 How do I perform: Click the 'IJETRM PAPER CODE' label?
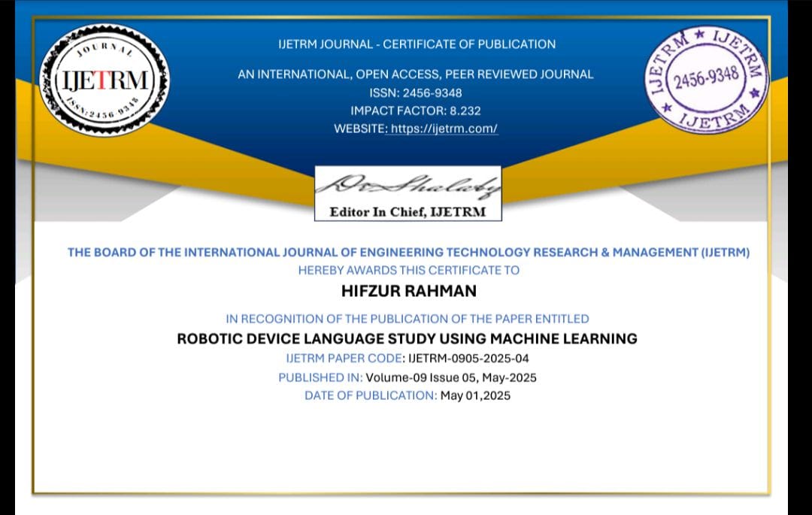coord(344,358)
